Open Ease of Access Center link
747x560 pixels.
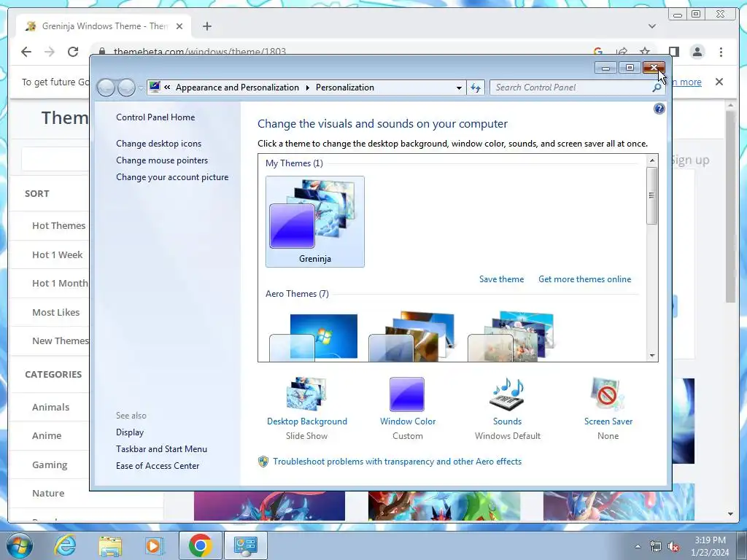[158, 466]
